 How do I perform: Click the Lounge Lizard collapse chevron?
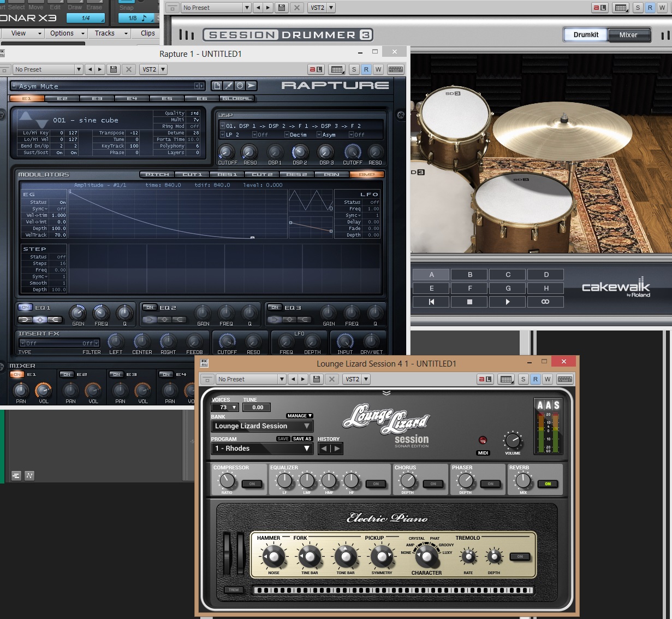coord(386,393)
